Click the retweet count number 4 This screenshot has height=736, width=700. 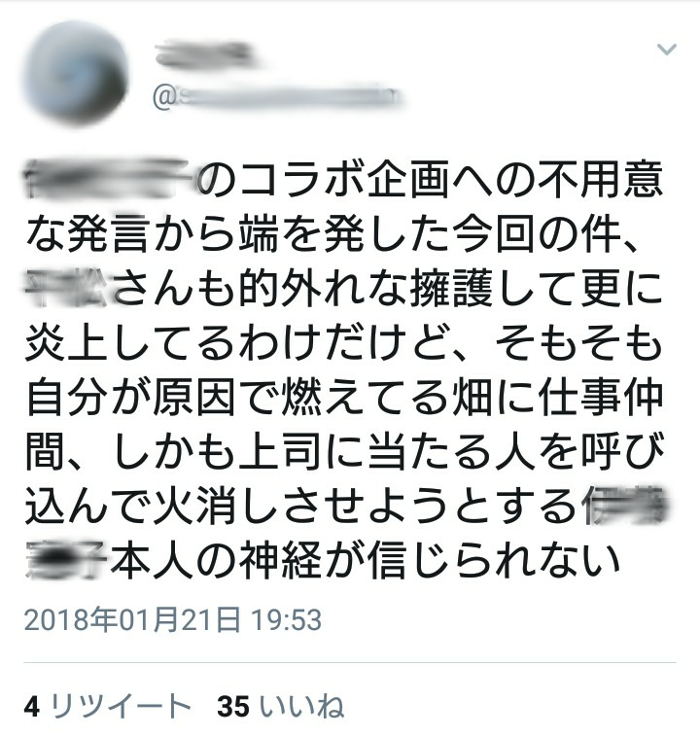click(32, 706)
